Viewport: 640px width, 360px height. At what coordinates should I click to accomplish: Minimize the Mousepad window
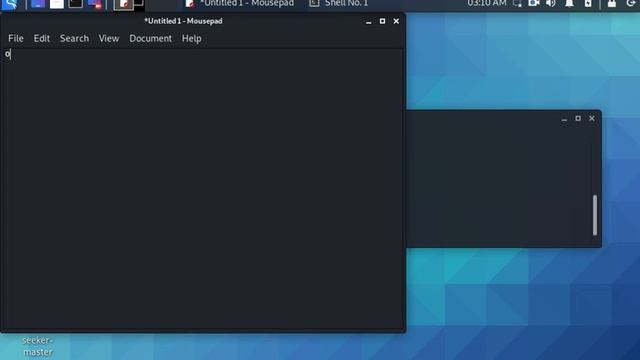point(369,22)
